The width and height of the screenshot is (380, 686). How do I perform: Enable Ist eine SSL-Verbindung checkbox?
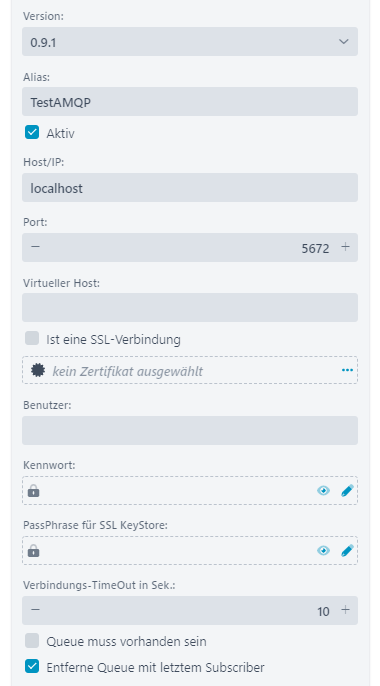click(32, 338)
